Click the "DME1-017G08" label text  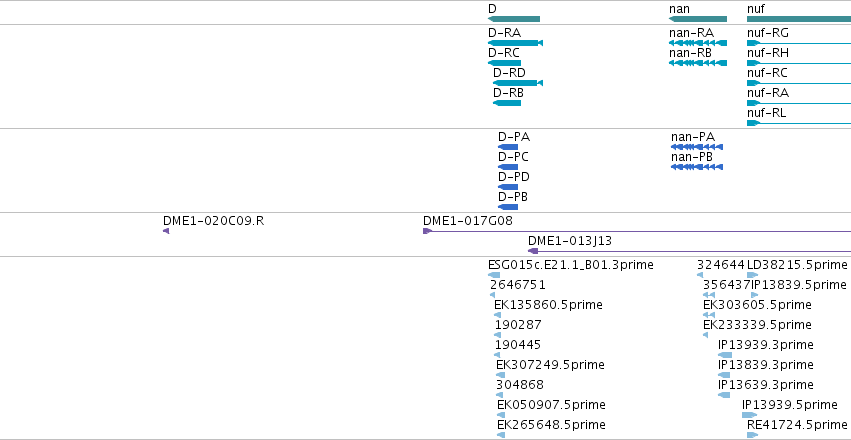pos(468,221)
